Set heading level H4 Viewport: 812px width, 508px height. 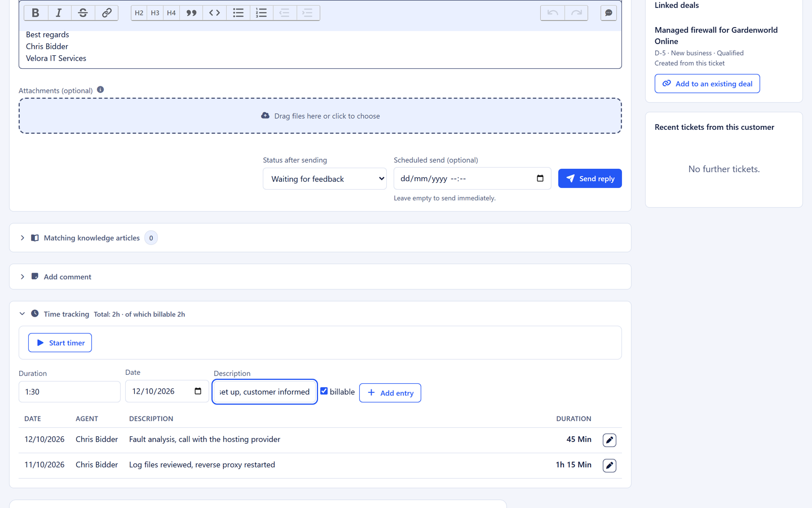[171, 13]
